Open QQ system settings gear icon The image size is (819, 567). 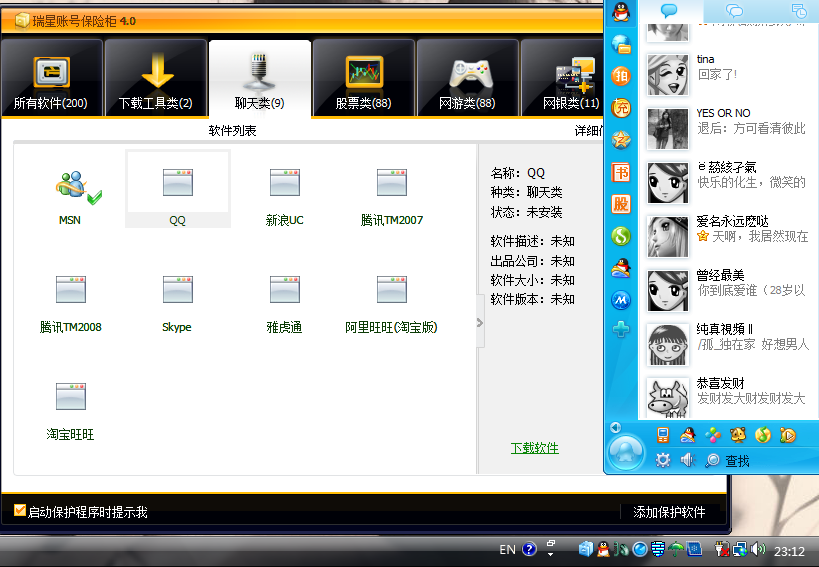pos(663,460)
